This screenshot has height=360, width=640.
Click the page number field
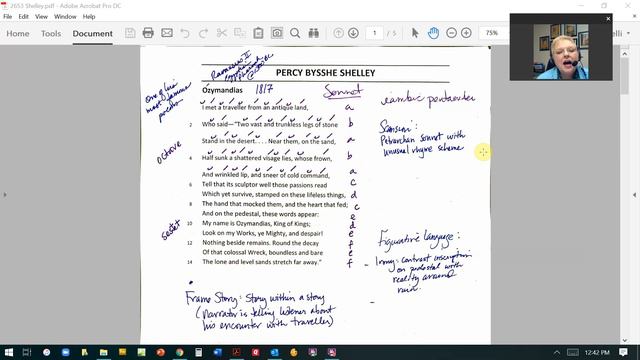[375, 33]
